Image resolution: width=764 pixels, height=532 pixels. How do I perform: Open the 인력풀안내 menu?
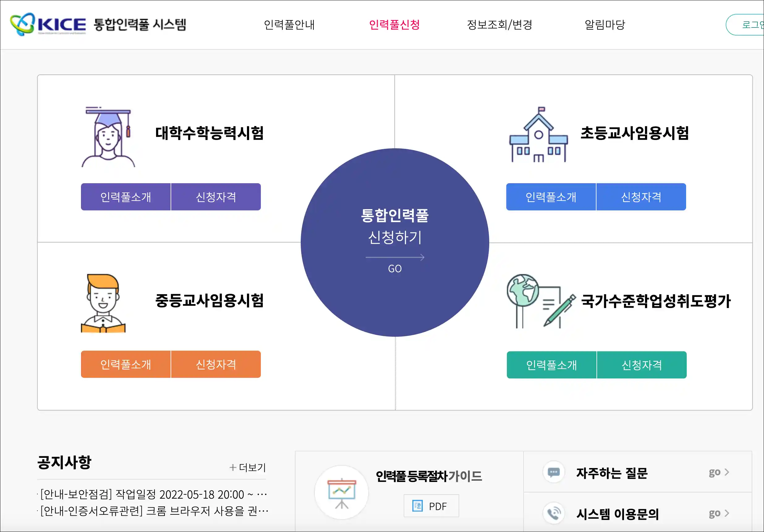click(x=289, y=25)
